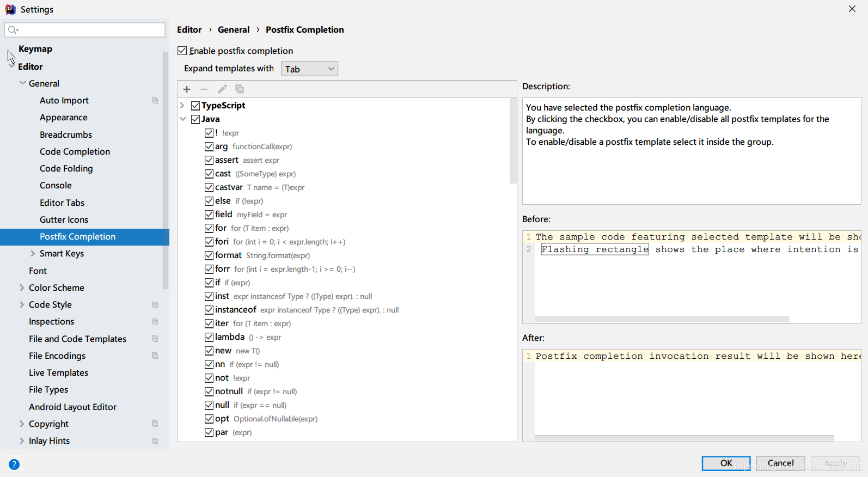This screenshot has height=477, width=868.
Task: Click the project-level icon beside Auto Import
Action: 155,101
